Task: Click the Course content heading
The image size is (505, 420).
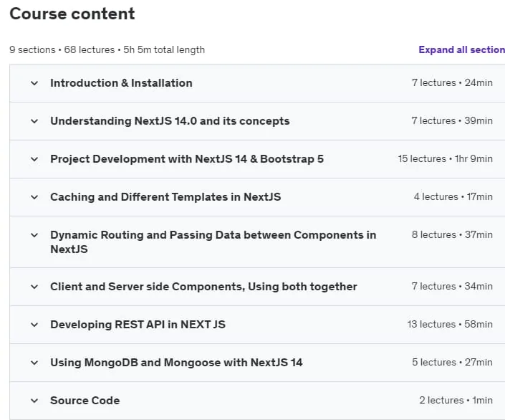Action: (72, 14)
